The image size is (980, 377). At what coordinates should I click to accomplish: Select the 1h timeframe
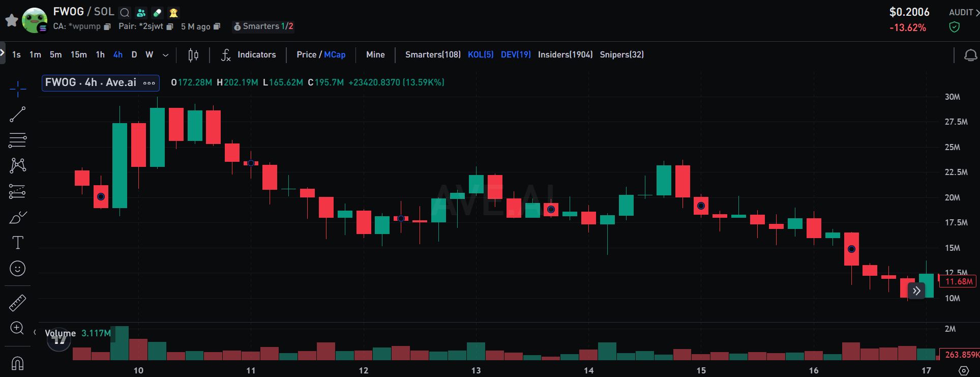coord(100,54)
